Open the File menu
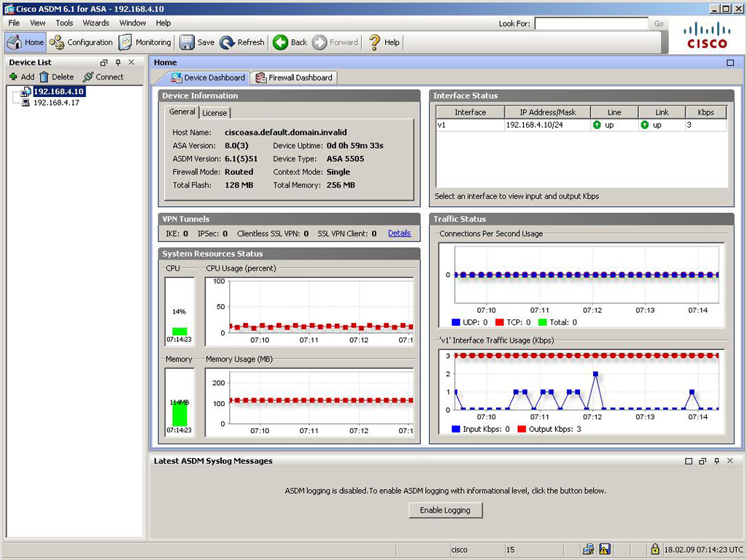Image resolution: width=747 pixels, height=560 pixels. [14, 23]
